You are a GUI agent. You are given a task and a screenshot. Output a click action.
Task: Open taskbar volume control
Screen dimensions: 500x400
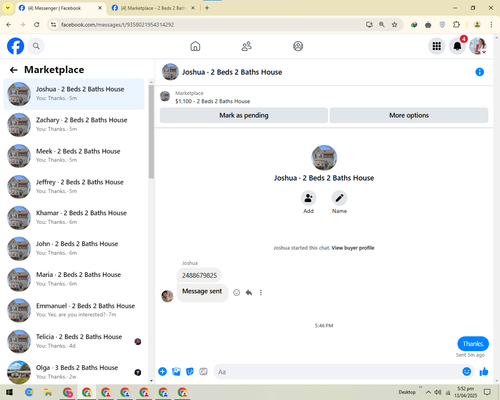click(x=438, y=392)
